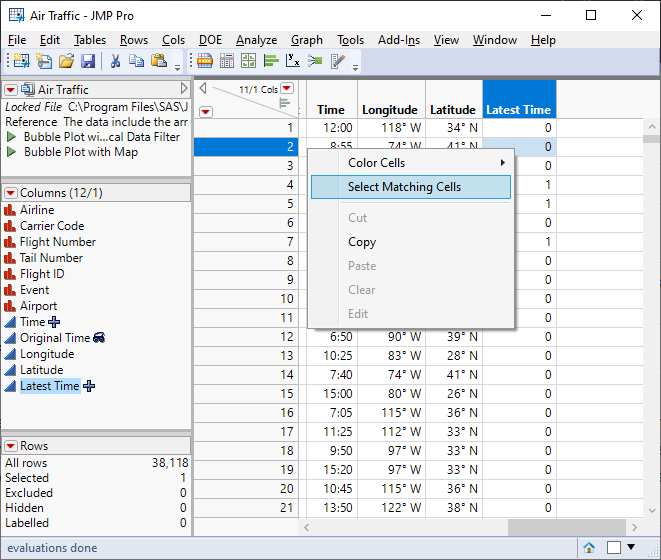661x560 pixels.
Task: Click the mask icon beside Original Time
Action: [x=99, y=338]
